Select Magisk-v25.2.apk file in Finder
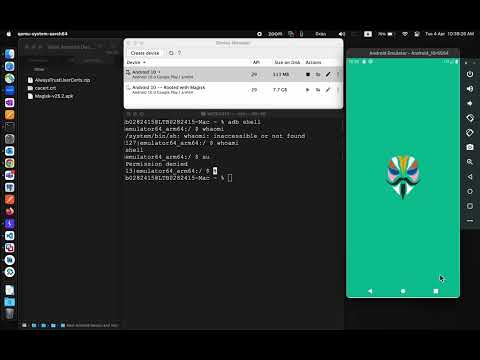 (x=51, y=96)
